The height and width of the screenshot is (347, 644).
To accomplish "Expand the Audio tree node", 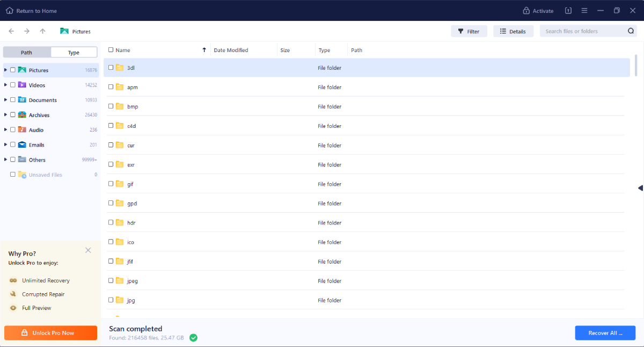I will point(6,129).
